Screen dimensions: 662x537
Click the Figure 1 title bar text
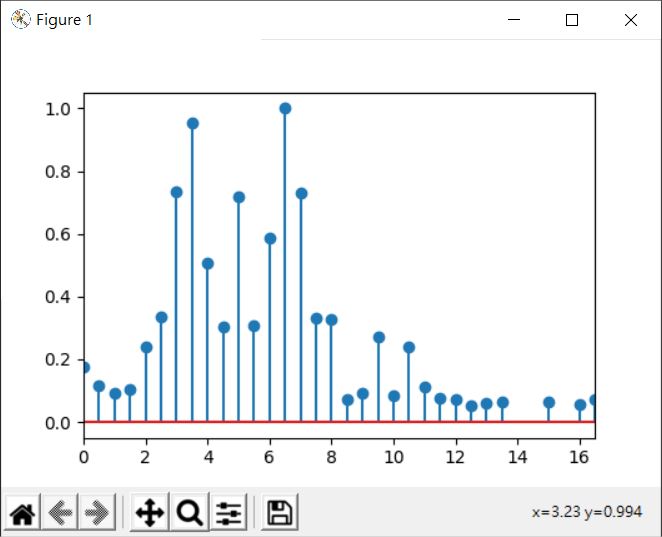64,20
